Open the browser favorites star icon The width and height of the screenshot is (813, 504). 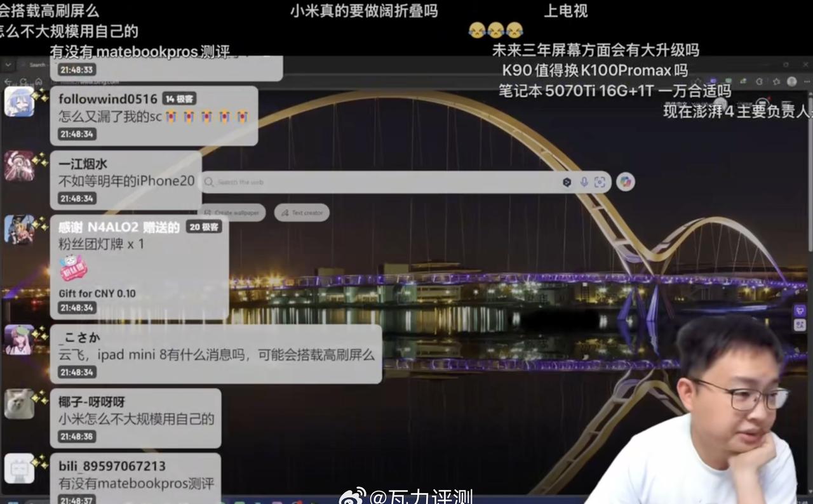[776, 81]
